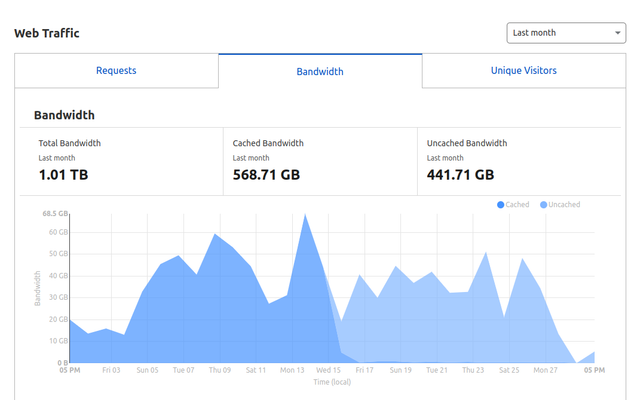Click the Mon 13 x-axis label
The image size is (640, 400).
[292, 370]
